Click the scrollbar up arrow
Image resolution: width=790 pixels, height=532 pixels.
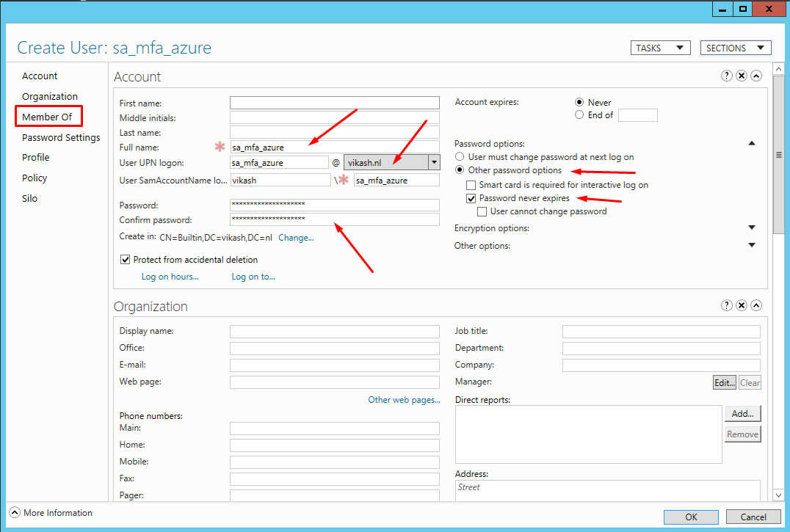[x=778, y=69]
